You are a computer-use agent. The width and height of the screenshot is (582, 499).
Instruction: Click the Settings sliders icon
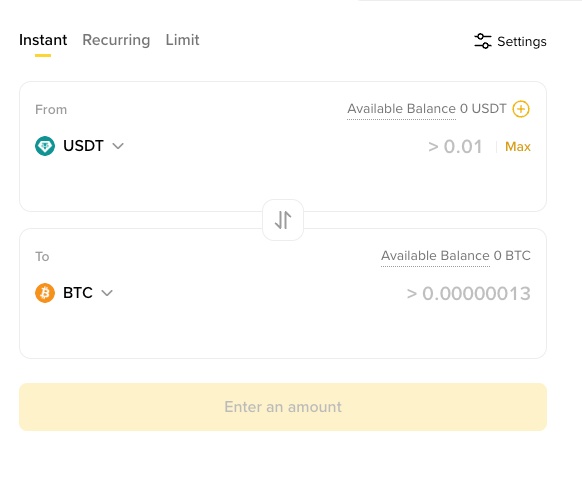483,41
